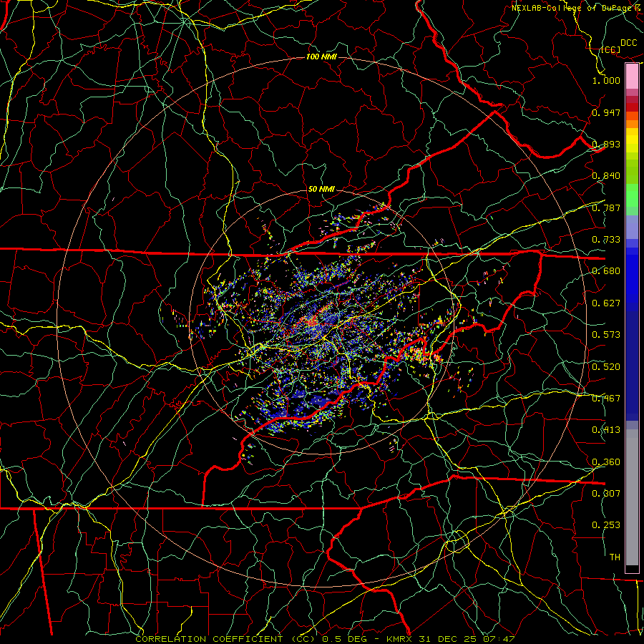Click the gray segment of the color bar
644x644 pixels.
tap(632, 497)
